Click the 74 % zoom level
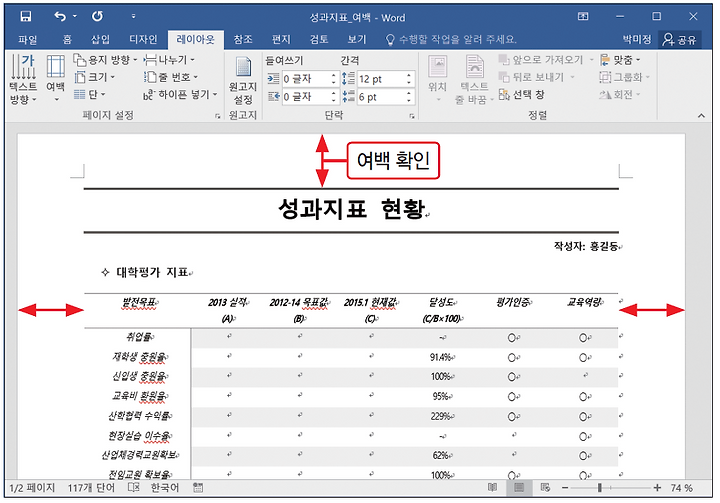 pos(681,488)
